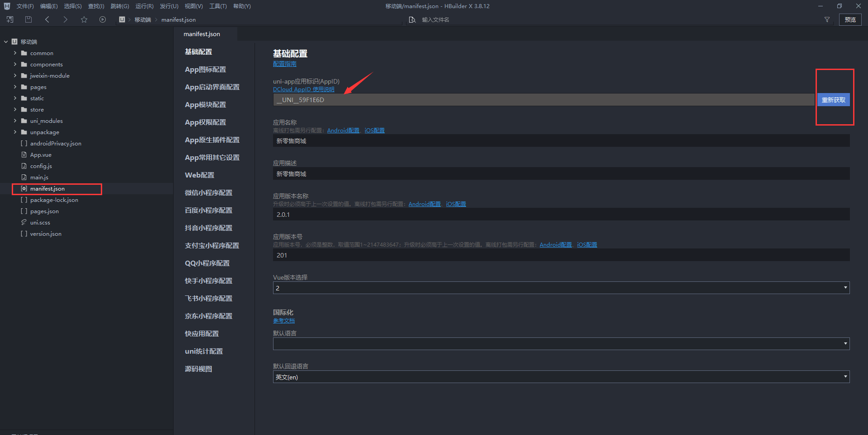Open the 发行(U) menu
This screenshot has height=435, width=868.
[x=169, y=6]
